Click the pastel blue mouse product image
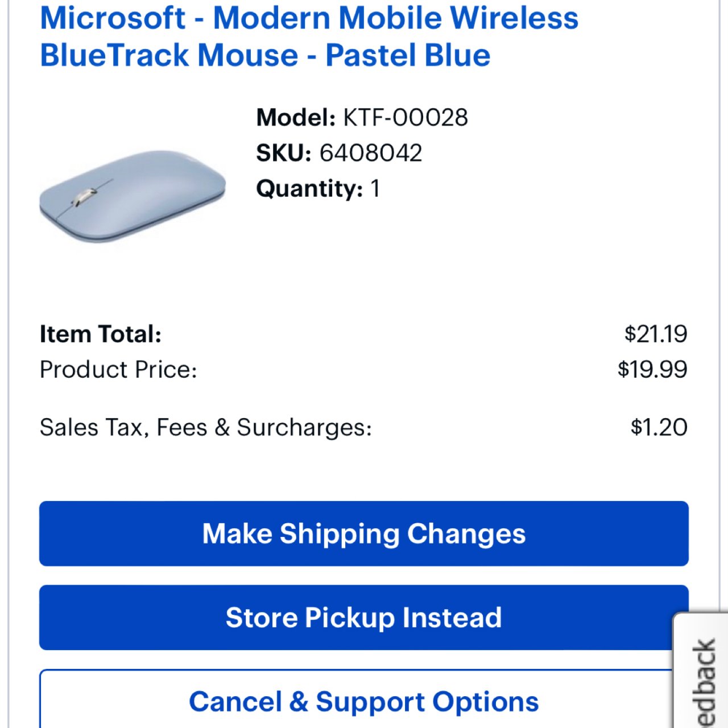 [x=133, y=195]
